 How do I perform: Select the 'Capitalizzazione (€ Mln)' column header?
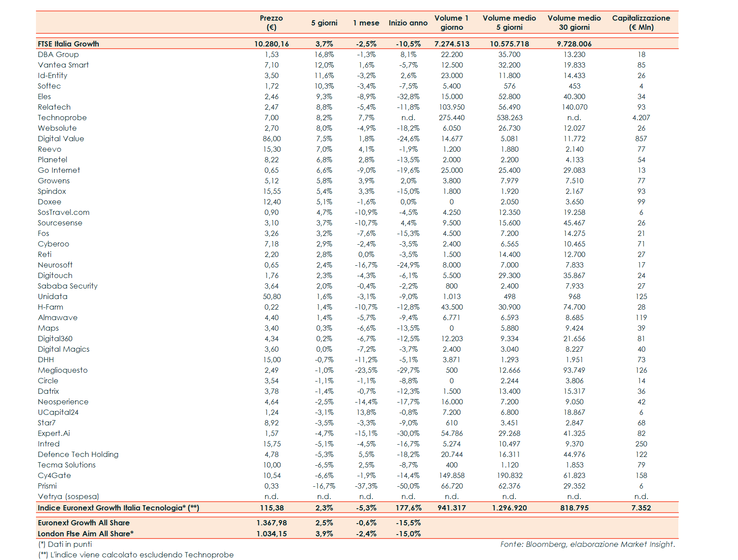click(641, 22)
